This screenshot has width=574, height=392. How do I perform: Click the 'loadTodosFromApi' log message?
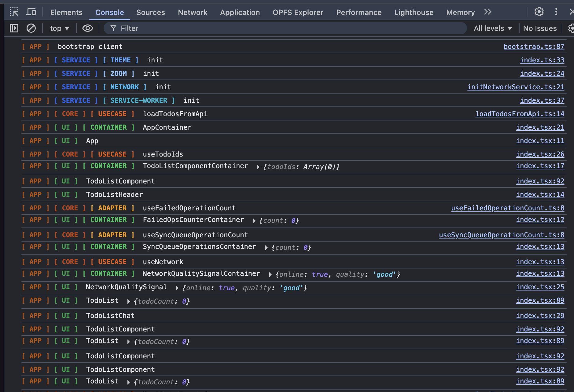coord(175,114)
